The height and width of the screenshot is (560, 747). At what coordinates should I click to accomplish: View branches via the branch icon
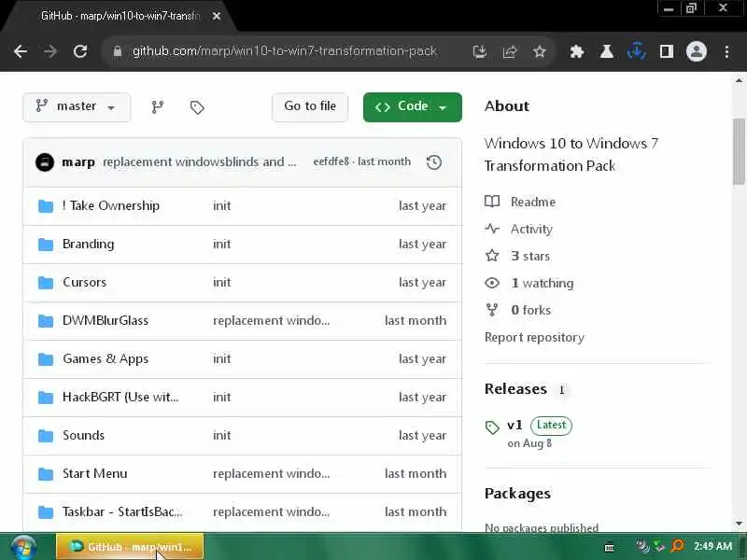(x=157, y=107)
